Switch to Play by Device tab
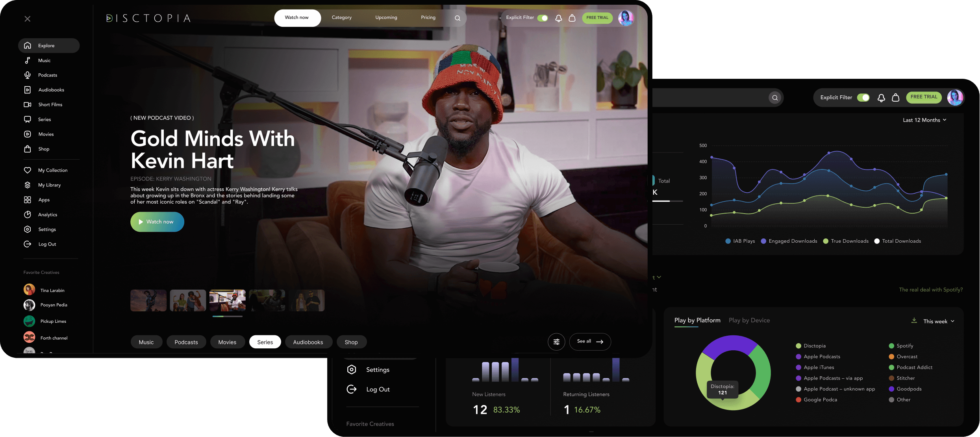Viewport: 980px width, 437px height. click(749, 320)
